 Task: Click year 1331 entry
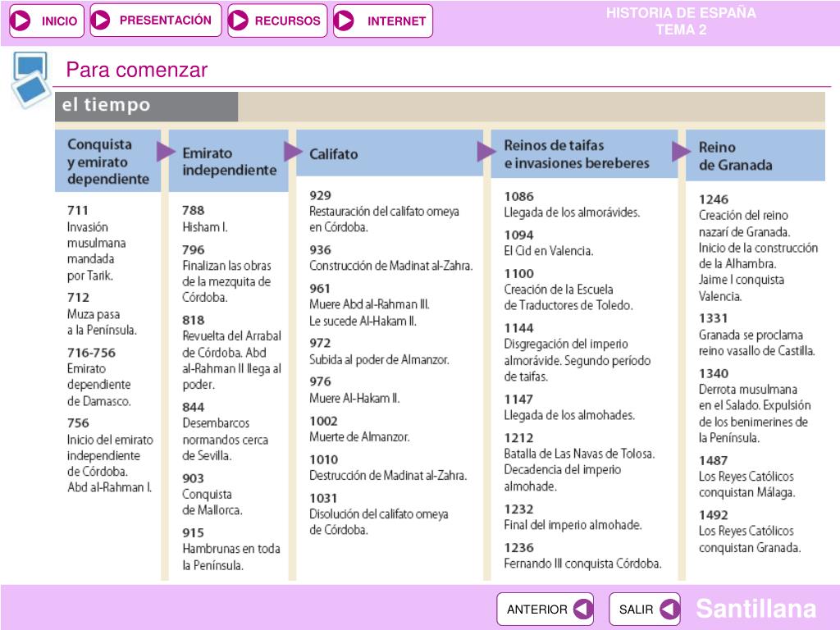click(757, 335)
